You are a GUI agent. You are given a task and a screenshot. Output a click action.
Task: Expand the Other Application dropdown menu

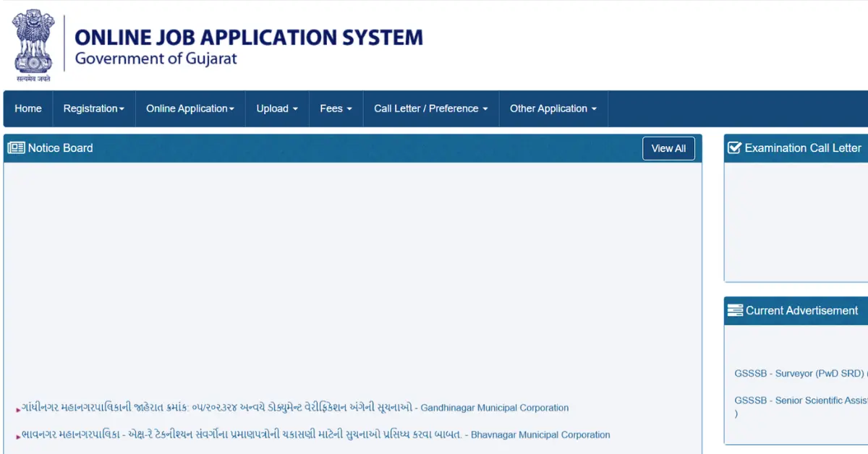553,108
